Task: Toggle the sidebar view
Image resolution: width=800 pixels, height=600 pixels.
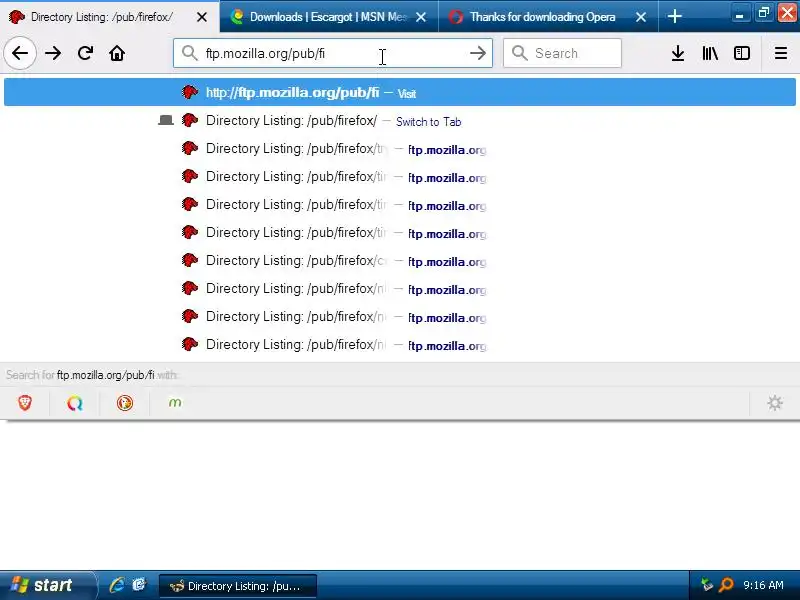Action: 742,53
